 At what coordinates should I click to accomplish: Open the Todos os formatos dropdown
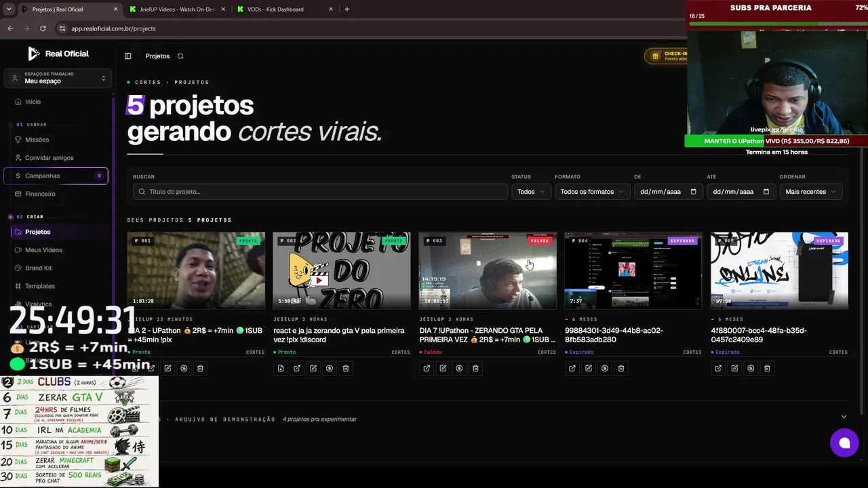[x=592, y=192]
